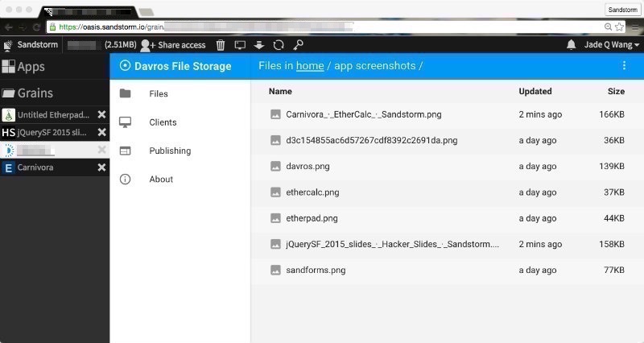
Task: Open Jade Q Wang account dropdown
Action: [612, 45]
